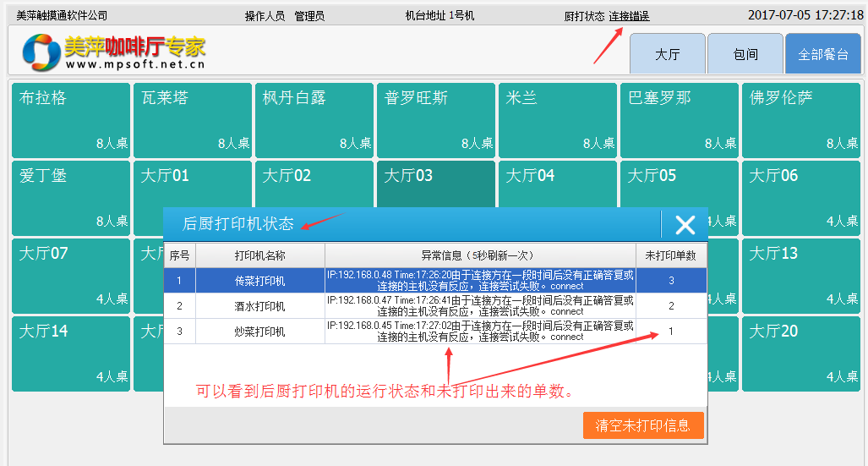Viewport: 868px width, 466px height.
Task: Select the 普罗旺斯 table
Action: (436, 119)
